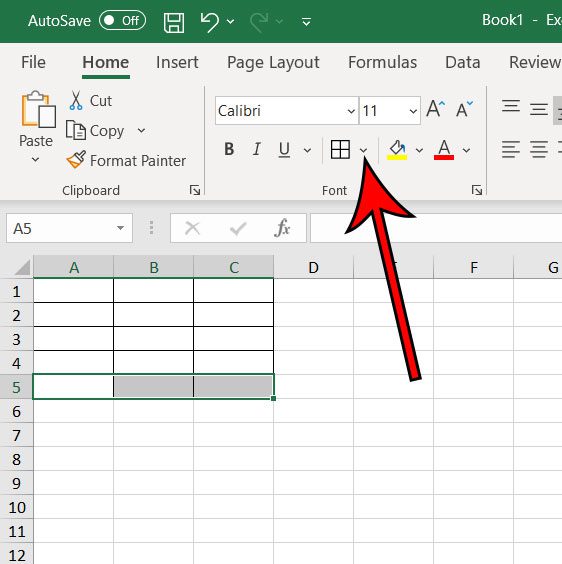
Task: Apply the red Font Color
Action: click(x=444, y=150)
